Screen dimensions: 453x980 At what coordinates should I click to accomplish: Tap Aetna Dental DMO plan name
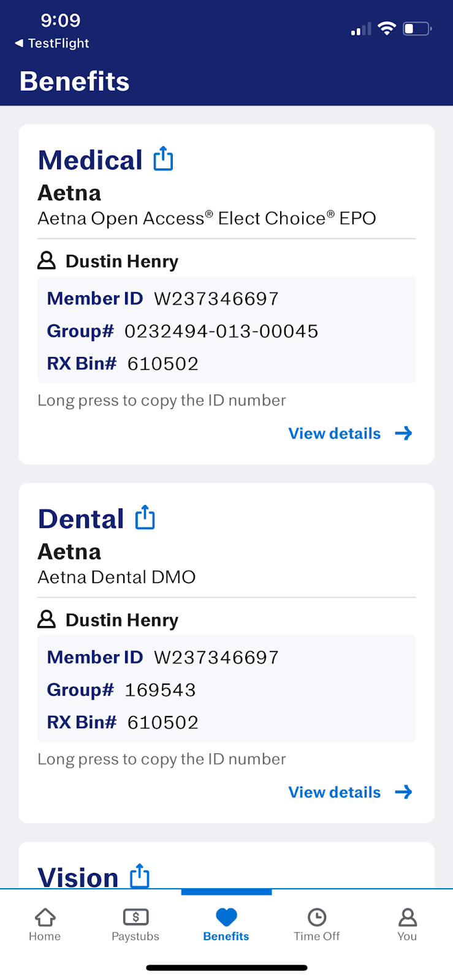(116, 577)
